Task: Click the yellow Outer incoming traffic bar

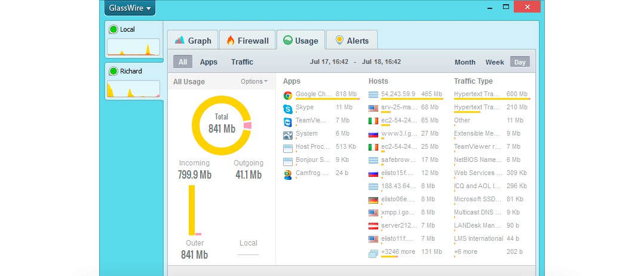Action: tap(192, 210)
